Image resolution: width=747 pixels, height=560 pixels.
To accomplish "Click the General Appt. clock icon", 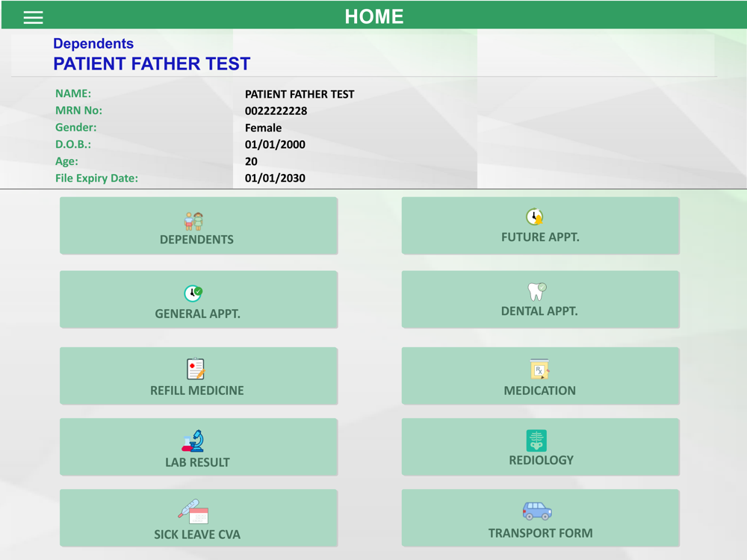I will point(193,293).
